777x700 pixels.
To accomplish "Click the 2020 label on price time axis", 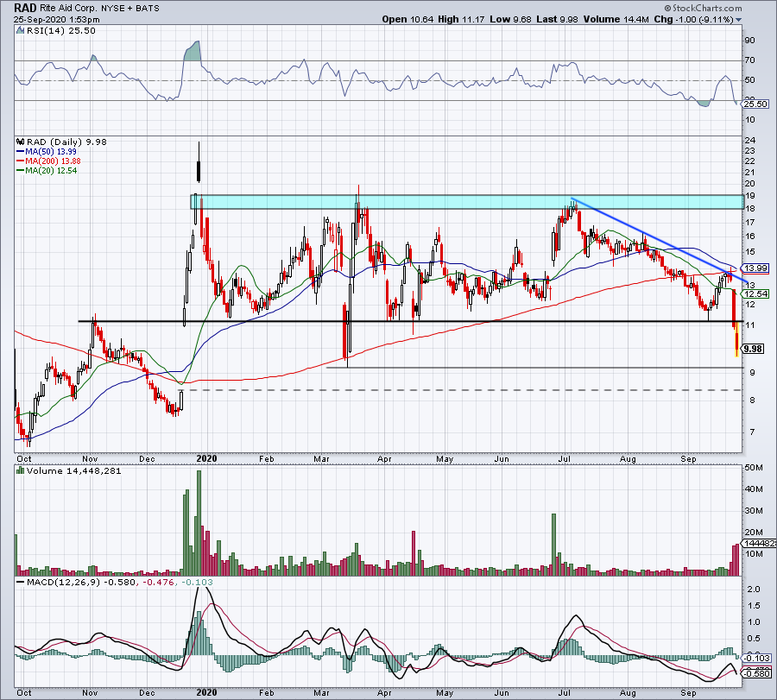I will [205, 460].
